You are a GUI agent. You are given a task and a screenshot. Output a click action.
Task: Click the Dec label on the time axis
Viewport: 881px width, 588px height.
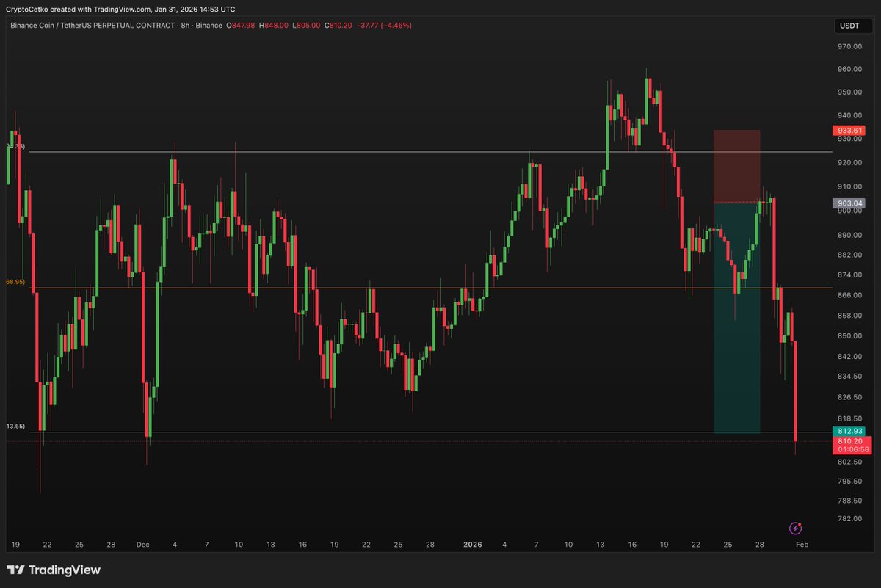tap(142, 545)
